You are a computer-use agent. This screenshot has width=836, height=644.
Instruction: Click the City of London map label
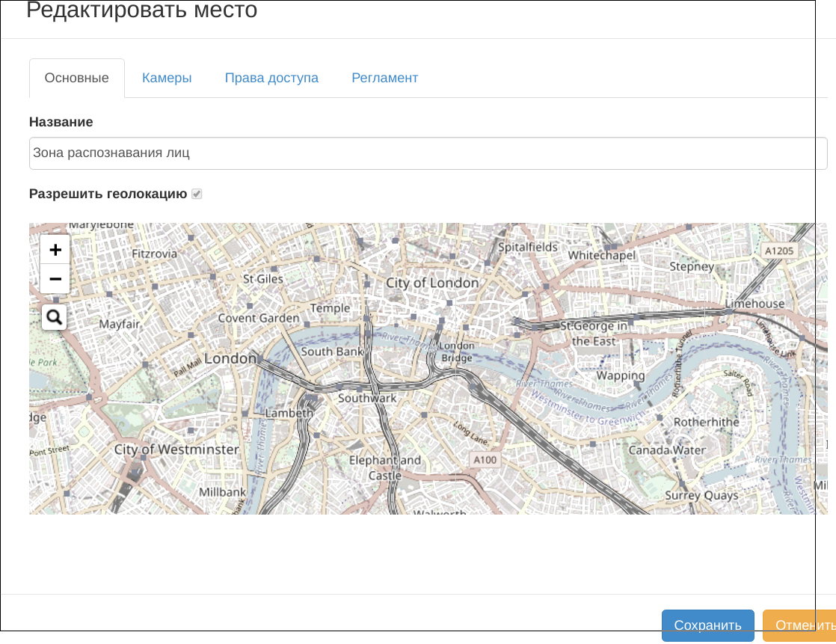(432, 283)
